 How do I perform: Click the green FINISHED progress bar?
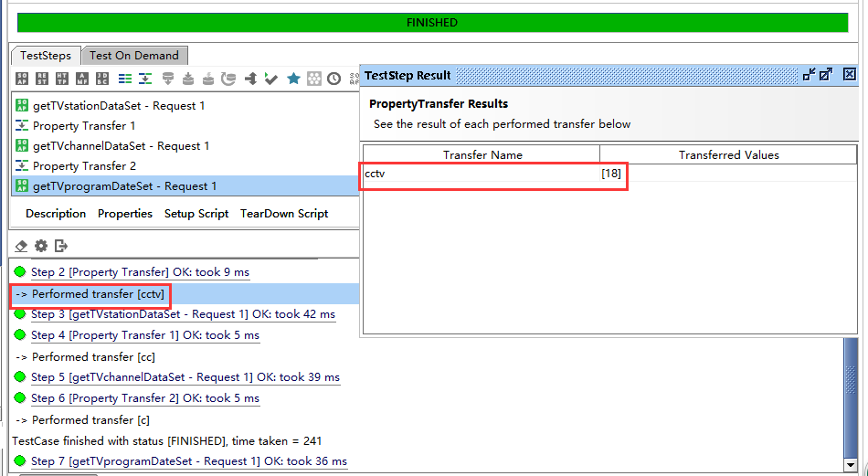pyautogui.click(x=432, y=23)
